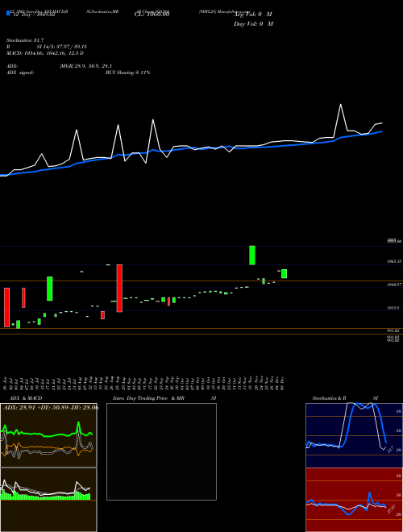403x532 pixels.
Task: Click the 1065.35 price axis label
Action: coord(395,262)
